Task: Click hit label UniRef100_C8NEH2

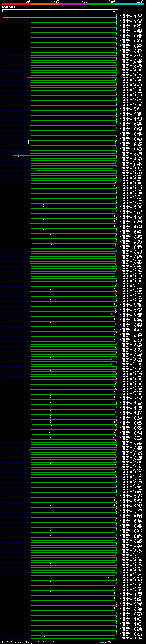Action: (131, 278)
